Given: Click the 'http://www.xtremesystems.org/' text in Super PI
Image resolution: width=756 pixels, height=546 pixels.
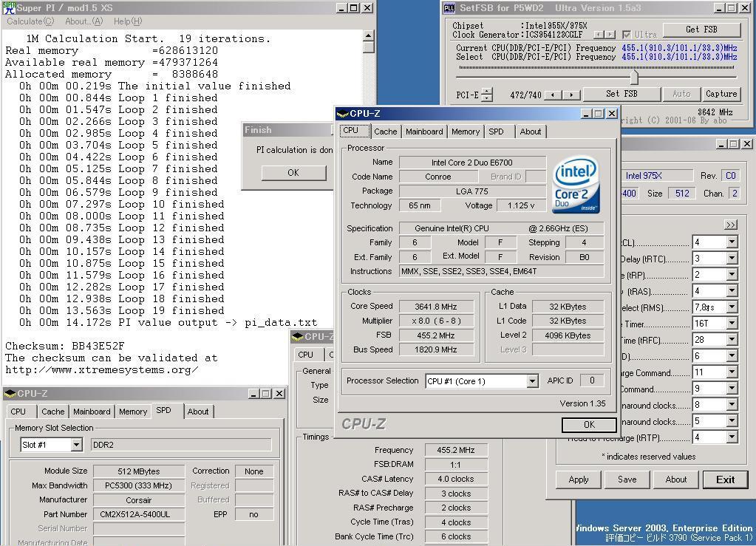Looking at the screenshot, I should pyautogui.click(x=102, y=370).
